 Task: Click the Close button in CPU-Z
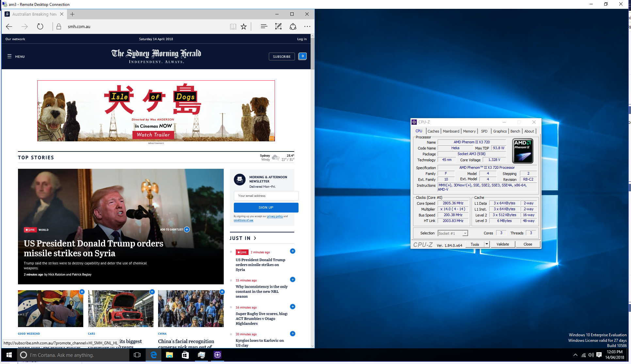click(528, 244)
